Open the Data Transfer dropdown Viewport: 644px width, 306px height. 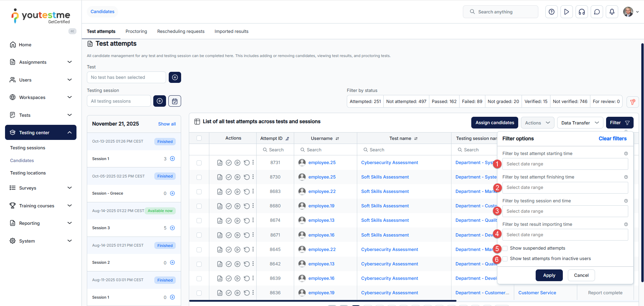coord(580,123)
